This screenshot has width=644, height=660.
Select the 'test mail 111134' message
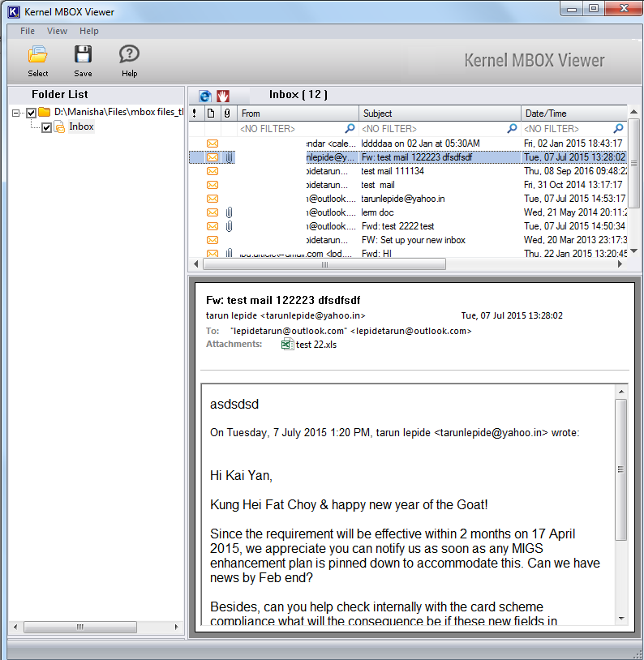[408, 171]
